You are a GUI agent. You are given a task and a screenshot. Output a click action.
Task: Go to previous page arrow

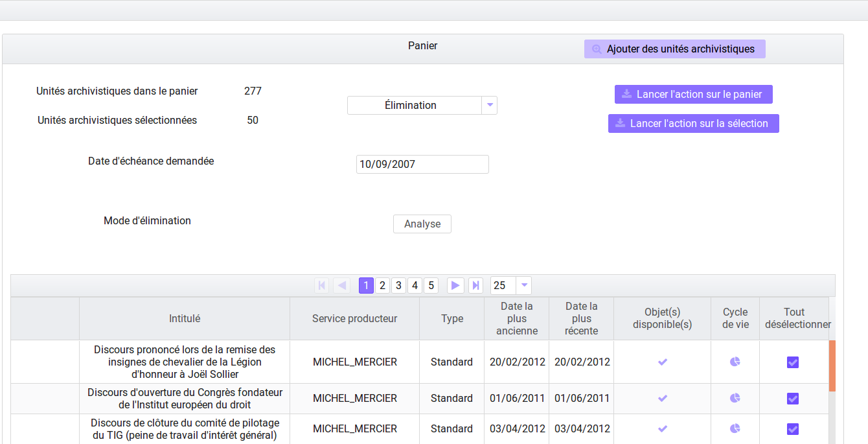(342, 285)
